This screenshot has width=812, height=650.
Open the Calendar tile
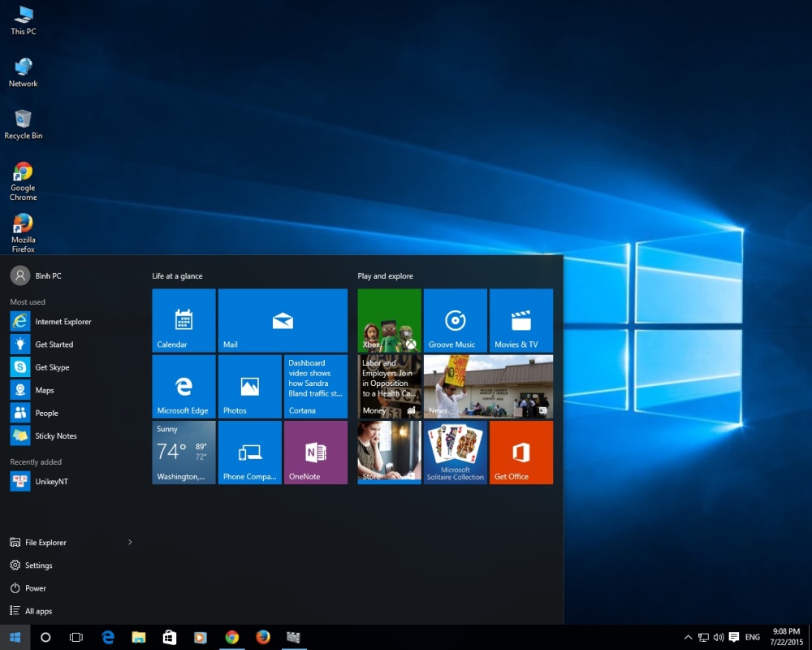[x=184, y=320]
